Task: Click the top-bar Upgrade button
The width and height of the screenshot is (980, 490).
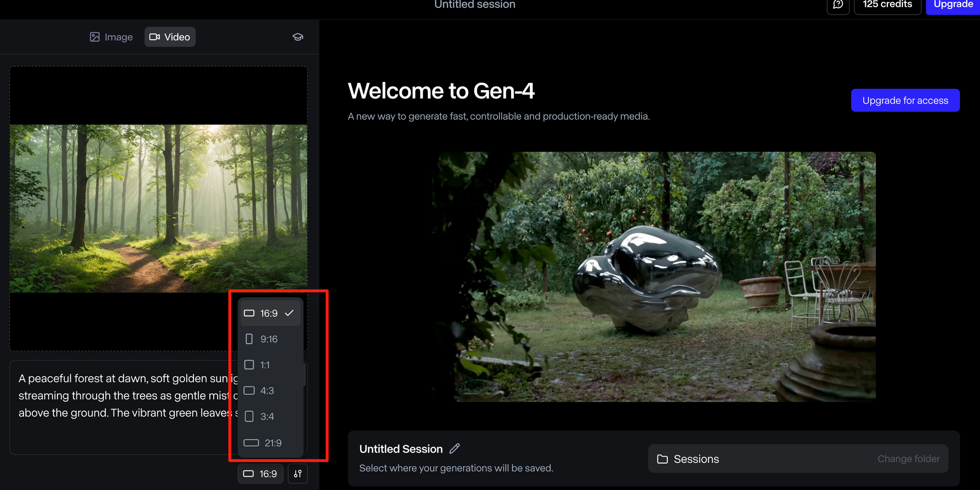Action: tap(953, 5)
